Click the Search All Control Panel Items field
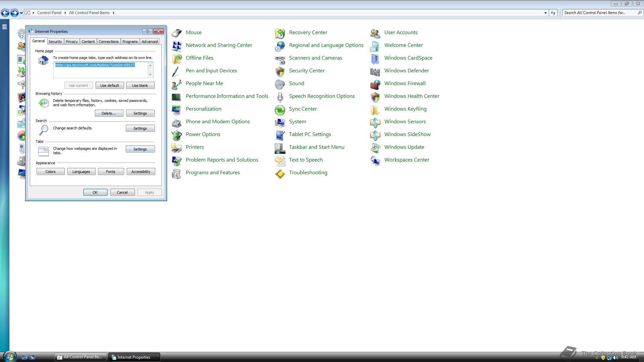This screenshot has height=362, width=644. 600,13
